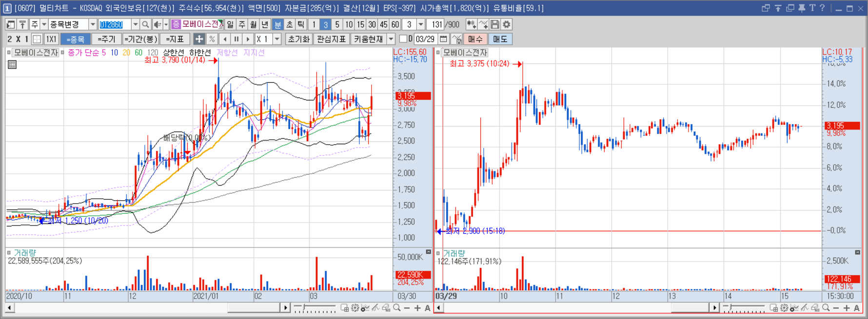Click the chart layout grid icon beside 2 X 1

pyautogui.click(x=37, y=39)
